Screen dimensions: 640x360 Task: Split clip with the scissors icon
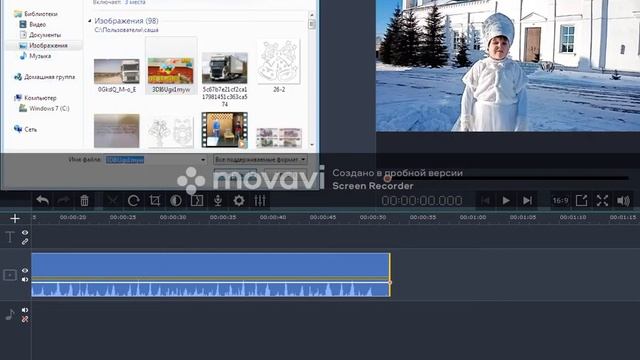(112, 200)
